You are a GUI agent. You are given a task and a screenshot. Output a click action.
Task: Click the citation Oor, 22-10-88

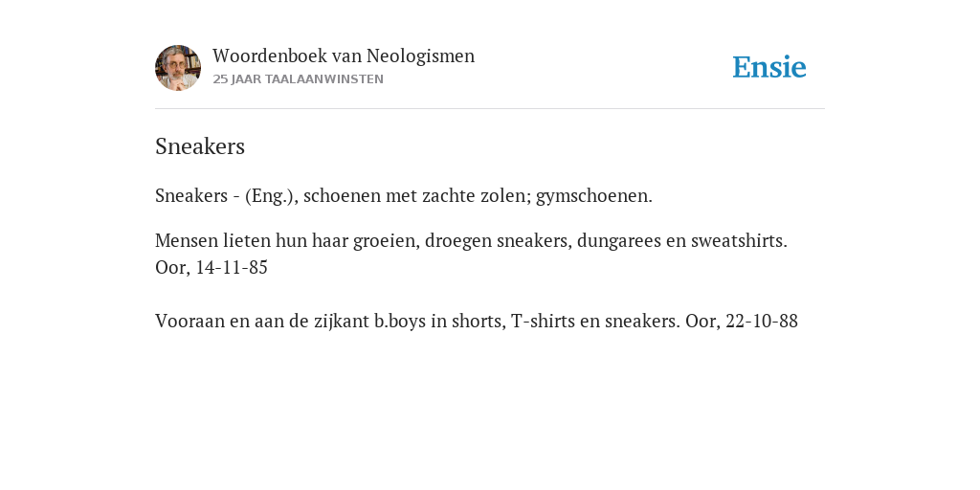(x=742, y=322)
